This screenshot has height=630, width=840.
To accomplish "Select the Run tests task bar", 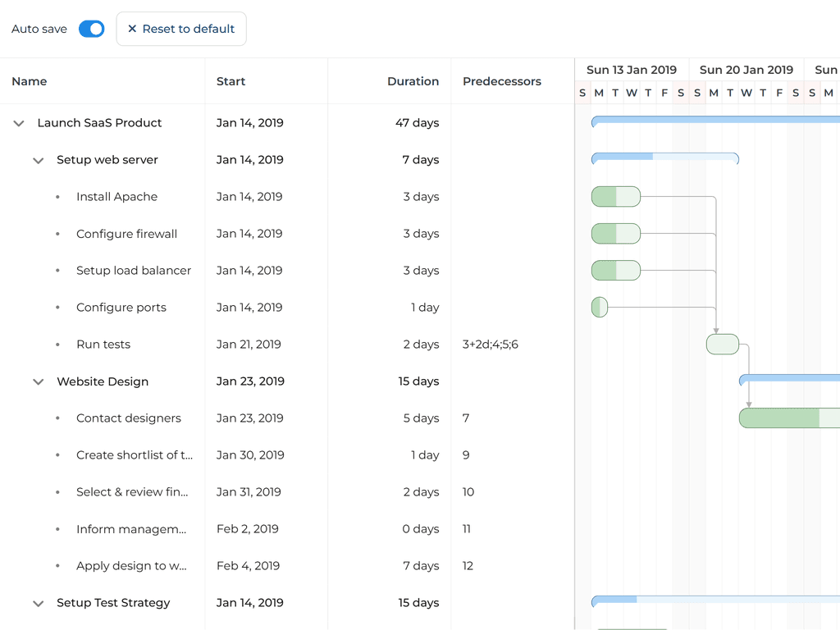I will (722, 345).
